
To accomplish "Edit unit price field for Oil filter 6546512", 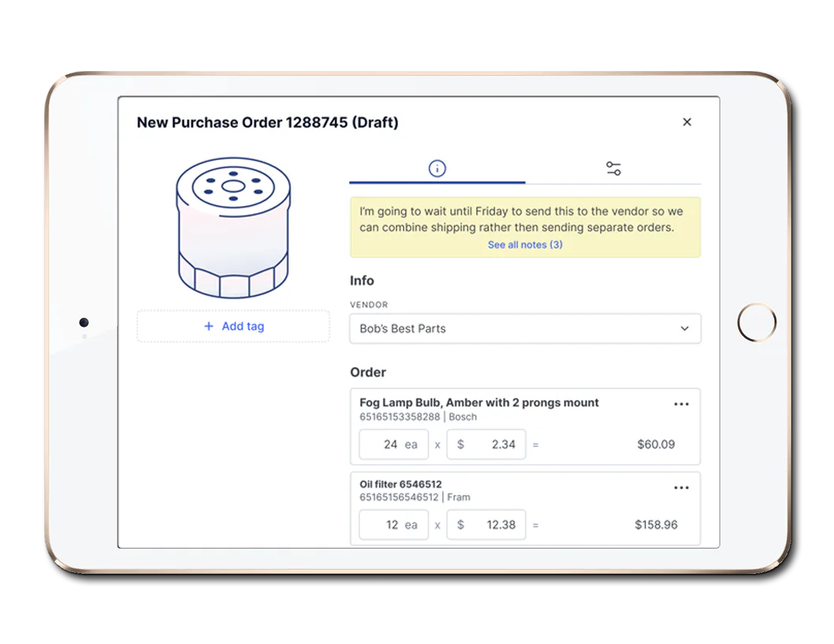I will pos(486,525).
